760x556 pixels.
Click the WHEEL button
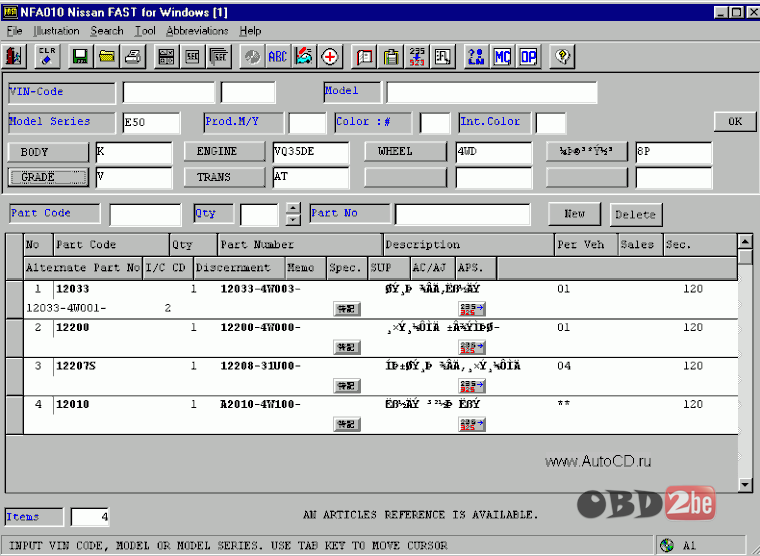(405, 151)
